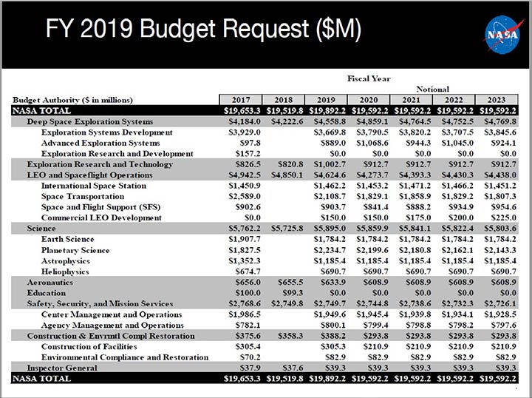This screenshot has height=398, width=532.
Task: Click the $157.2 Exploration Research and Development value
Action: [248, 153]
